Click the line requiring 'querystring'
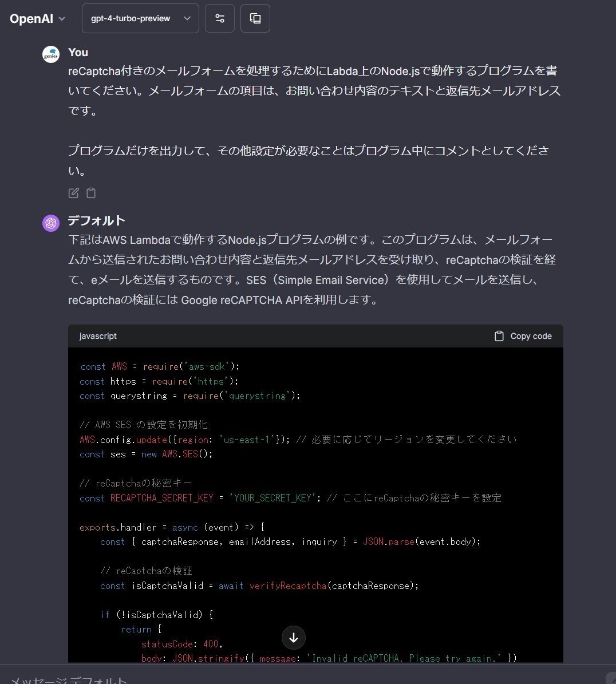 (189, 396)
